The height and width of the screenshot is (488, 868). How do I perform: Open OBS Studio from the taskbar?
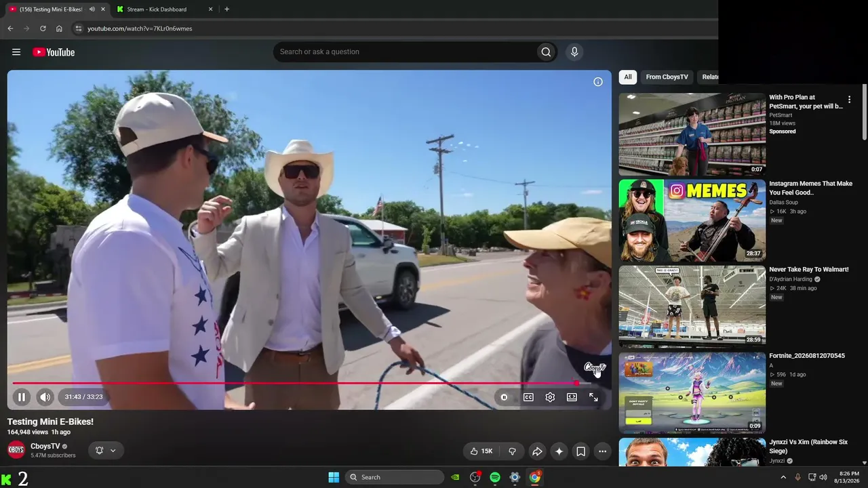coord(475,477)
